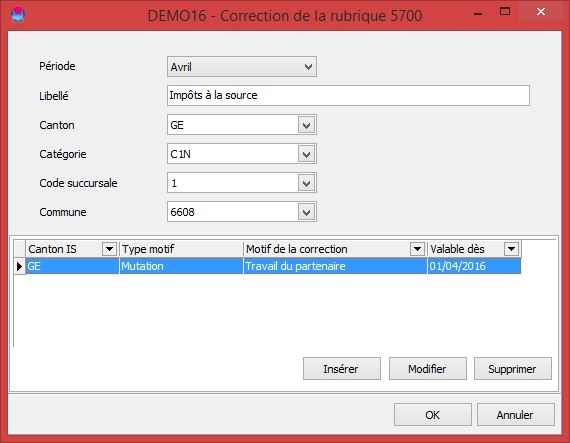Click the 01/04/2016 date cell
This screenshot has width=570, height=443.
[474, 266]
